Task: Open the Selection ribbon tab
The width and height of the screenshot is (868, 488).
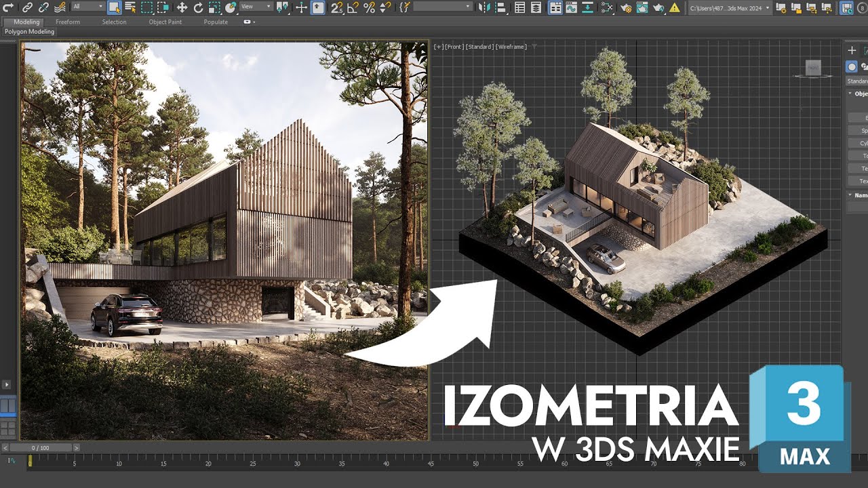Action: pyautogui.click(x=114, y=22)
